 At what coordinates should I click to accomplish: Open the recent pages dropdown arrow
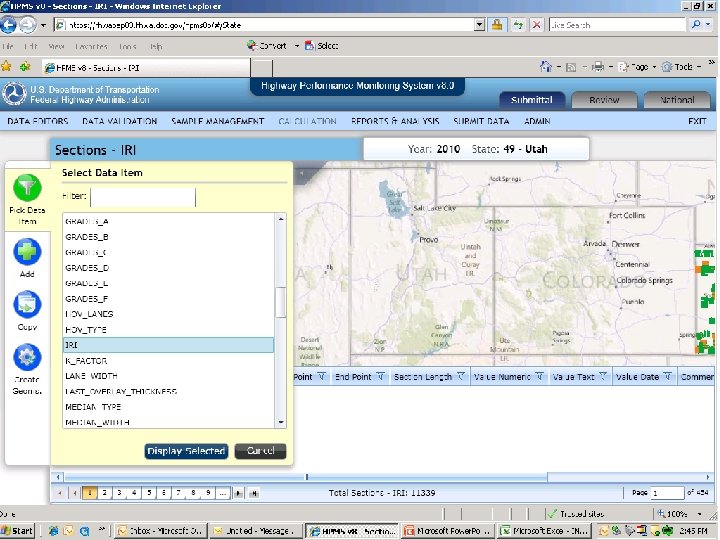(43, 25)
